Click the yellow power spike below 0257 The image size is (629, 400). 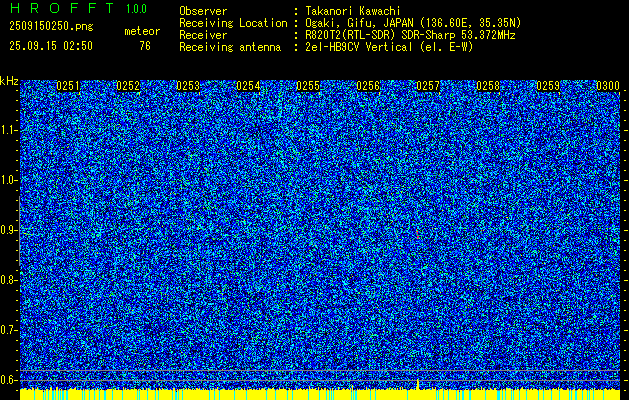(418, 384)
